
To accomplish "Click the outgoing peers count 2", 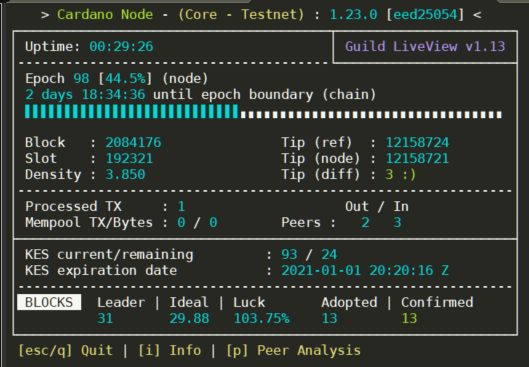I will (x=365, y=223).
